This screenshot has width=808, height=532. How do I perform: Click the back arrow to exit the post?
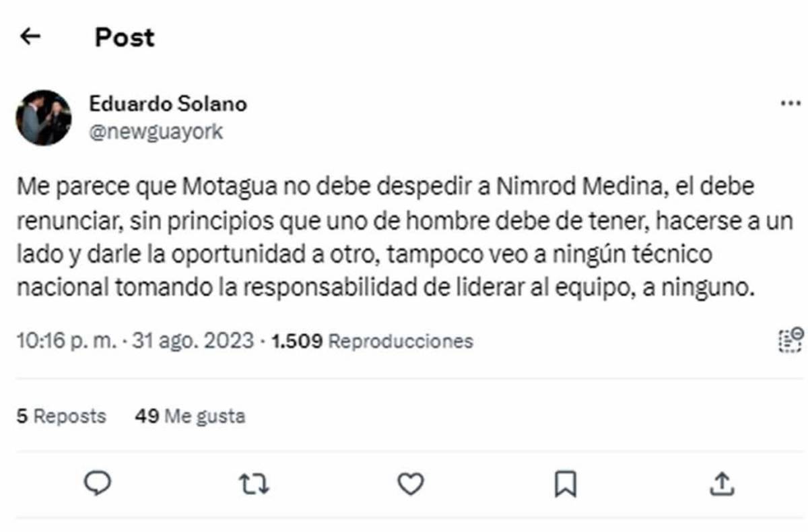(x=31, y=37)
